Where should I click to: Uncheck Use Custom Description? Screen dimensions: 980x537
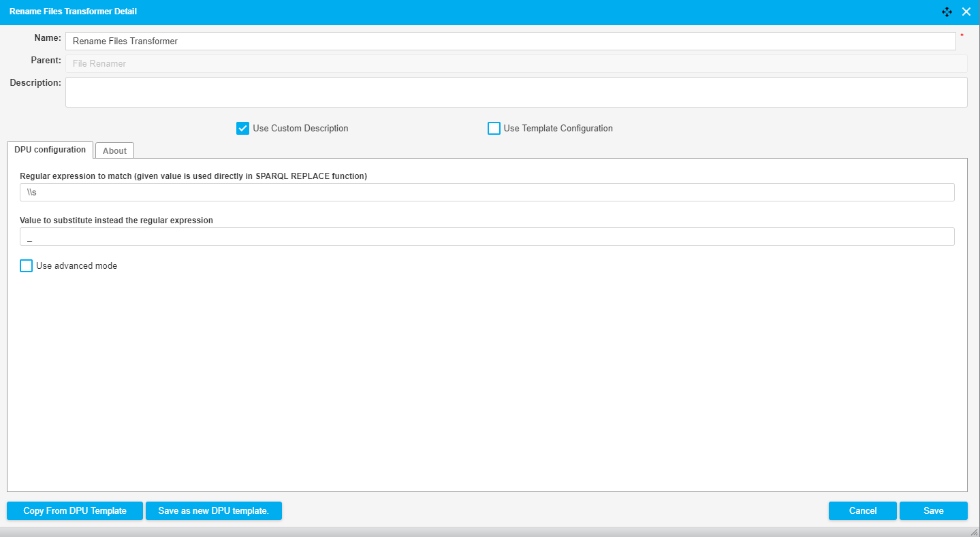coord(242,128)
